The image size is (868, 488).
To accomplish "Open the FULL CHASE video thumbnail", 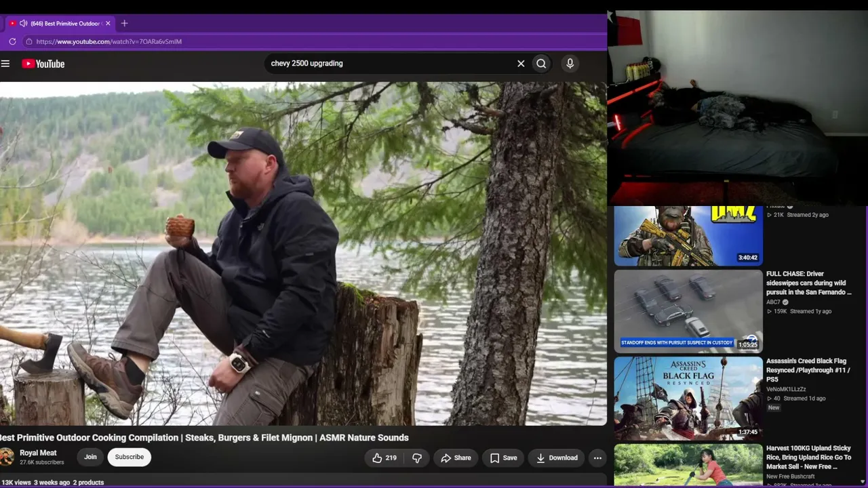I will pos(688,312).
